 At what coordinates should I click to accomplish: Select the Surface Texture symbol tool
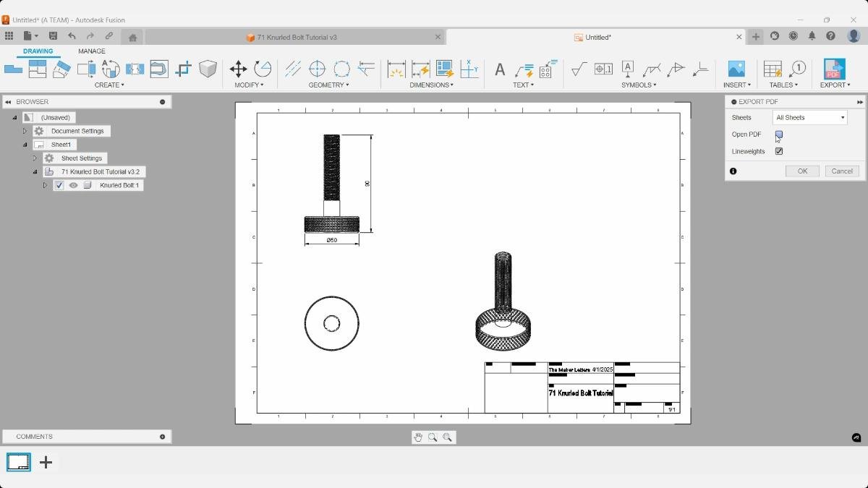(x=579, y=69)
